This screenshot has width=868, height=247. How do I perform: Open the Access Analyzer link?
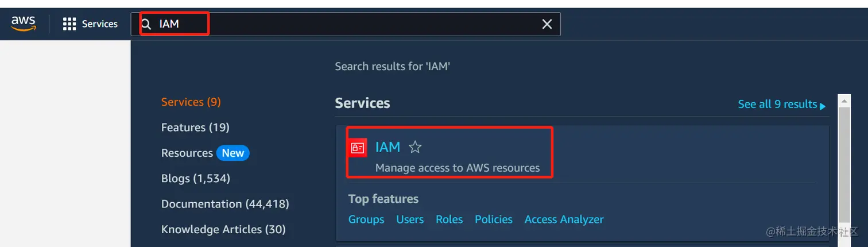pyautogui.click(x=564, y=219)
